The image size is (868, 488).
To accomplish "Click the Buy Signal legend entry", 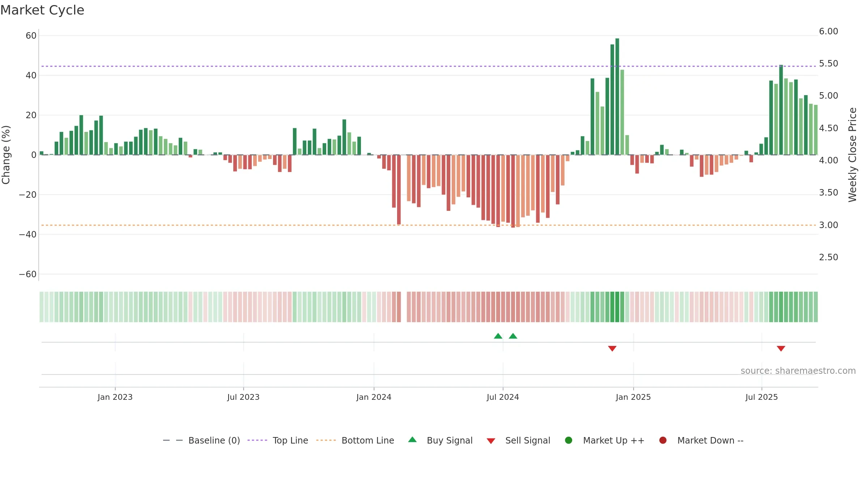I will 440,440.
